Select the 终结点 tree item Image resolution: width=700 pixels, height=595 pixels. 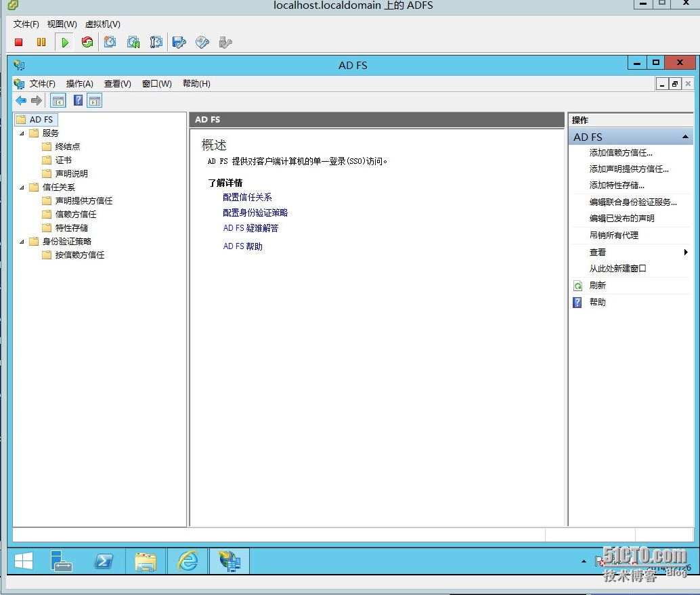[x=68, y=147]
